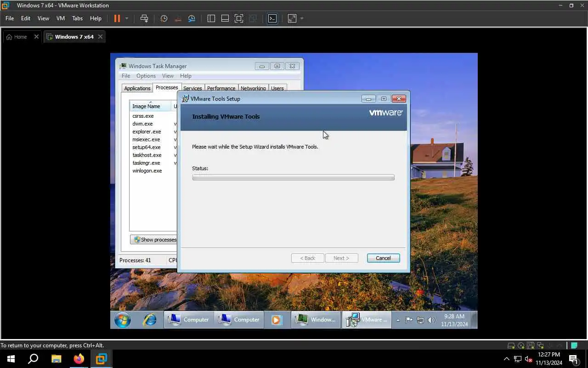Switch to Task Manager Applications tab

[137, 88]
